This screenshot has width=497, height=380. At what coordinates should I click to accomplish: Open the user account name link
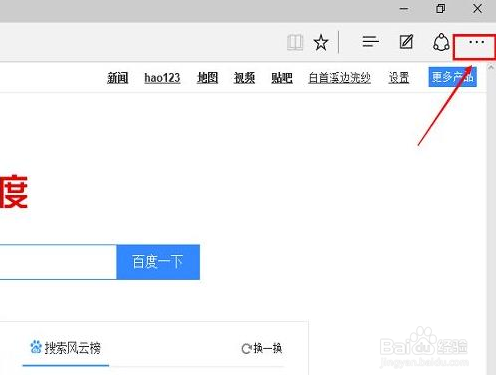click(339, 78)
